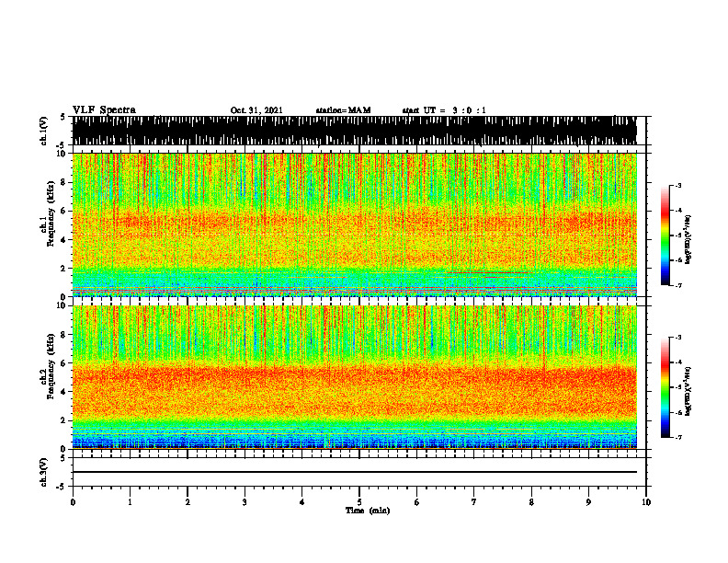This screenshot has width=728, height=563.
Task: Click time axis tick label "1"
Action: tap(130, 502)
